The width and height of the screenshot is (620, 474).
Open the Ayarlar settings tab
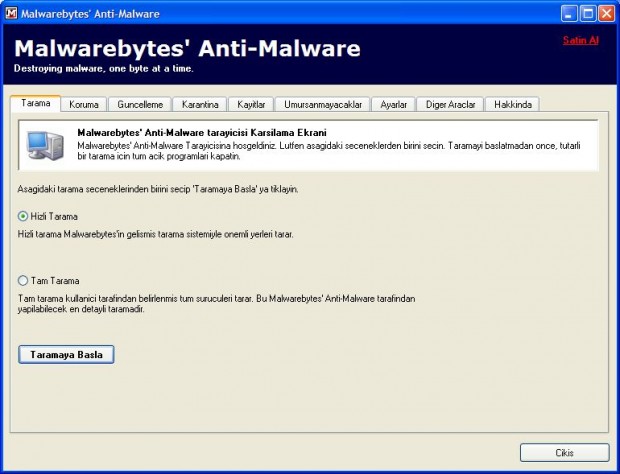pyautogui.click(x=393, y=104)
